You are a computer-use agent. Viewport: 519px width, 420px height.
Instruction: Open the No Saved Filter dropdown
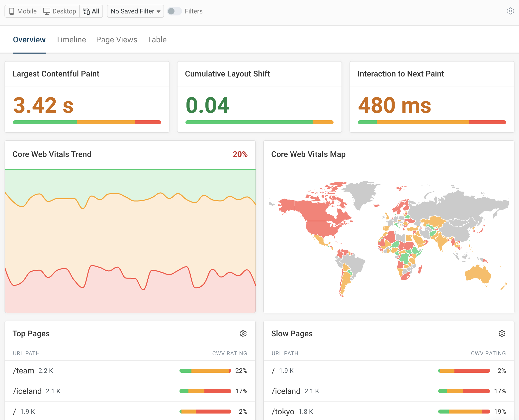pos(135,11)
